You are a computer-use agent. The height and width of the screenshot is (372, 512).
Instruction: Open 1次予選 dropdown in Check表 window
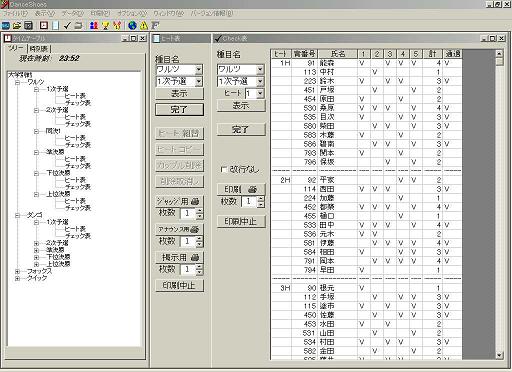pos(260,81)
